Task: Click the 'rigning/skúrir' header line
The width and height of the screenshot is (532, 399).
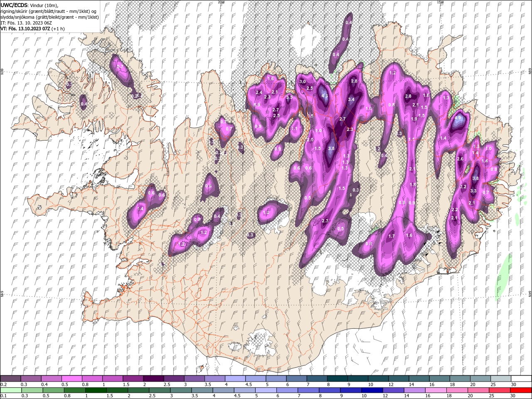Action: pos(49,11)
